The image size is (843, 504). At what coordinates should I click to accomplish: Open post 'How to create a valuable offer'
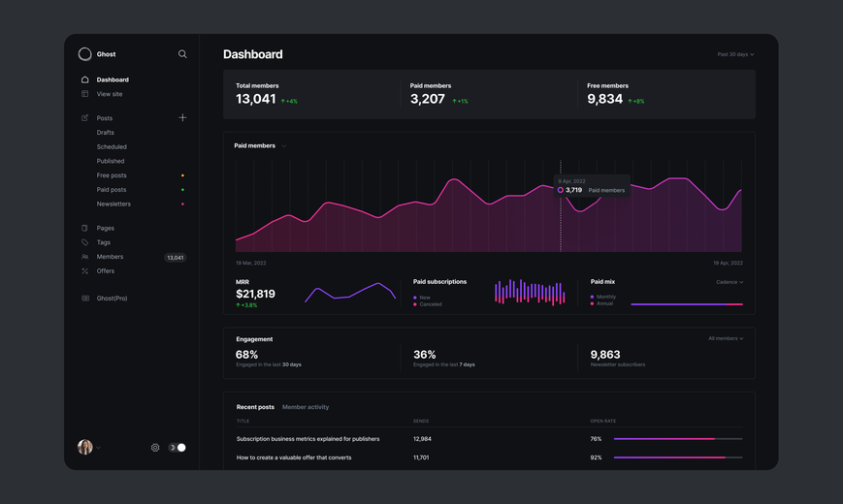(294, 457)
